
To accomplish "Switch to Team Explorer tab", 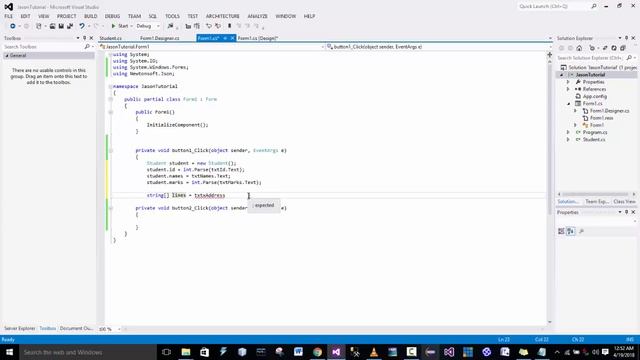I will 597,202.
